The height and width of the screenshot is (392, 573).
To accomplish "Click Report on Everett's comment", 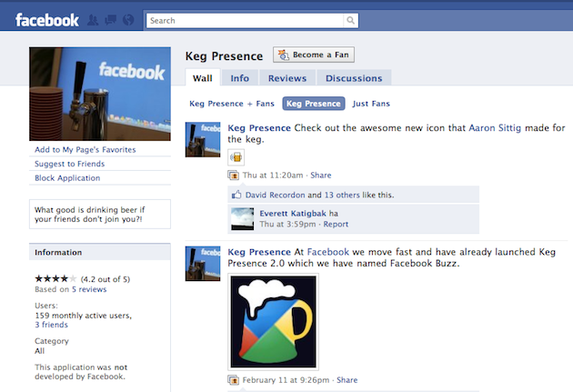I will click(336, 225).
